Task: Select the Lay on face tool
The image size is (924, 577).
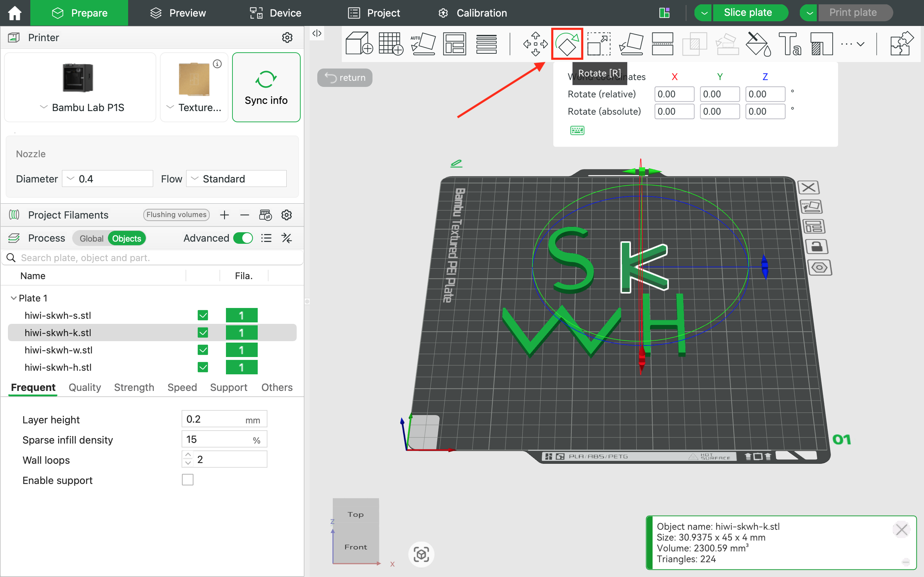Action: click(631, 44)
